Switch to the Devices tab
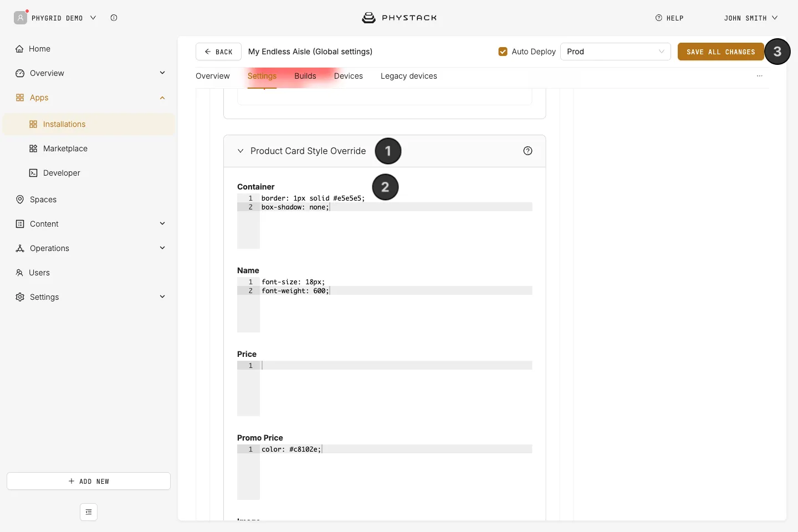Image resolution: width=798 pixels, height=532 pixels. coord(349,76)
